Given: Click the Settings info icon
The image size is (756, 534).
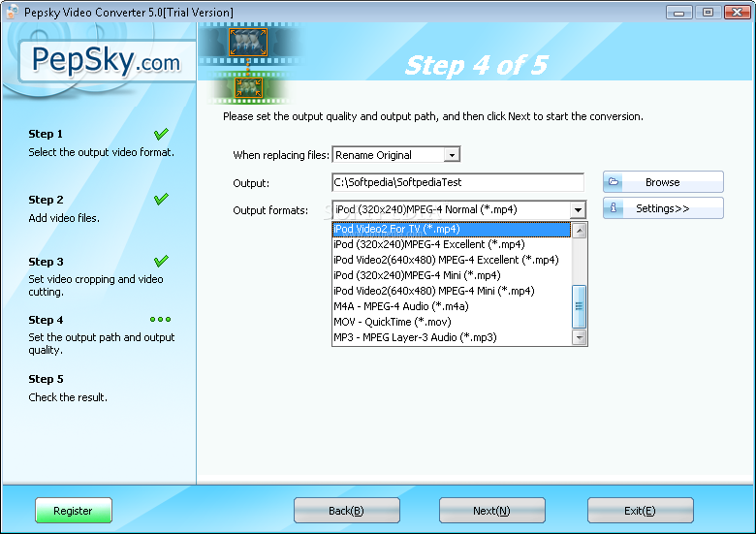Looking at the screenshot, I should (x=614, y=207).
